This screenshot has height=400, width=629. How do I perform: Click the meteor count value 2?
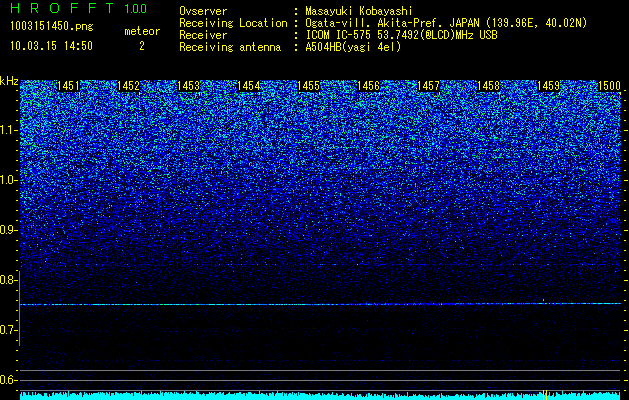(x=142, y=46)
